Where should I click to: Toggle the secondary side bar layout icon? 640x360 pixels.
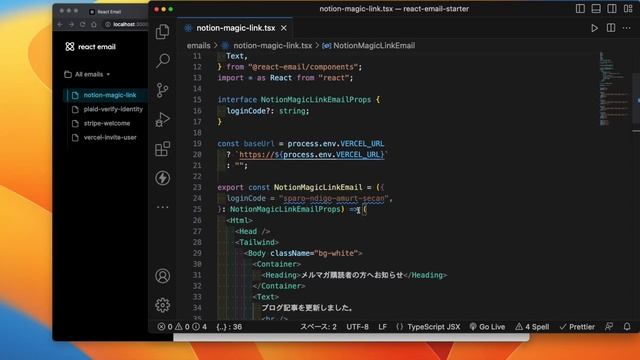[x=612, y=9]
